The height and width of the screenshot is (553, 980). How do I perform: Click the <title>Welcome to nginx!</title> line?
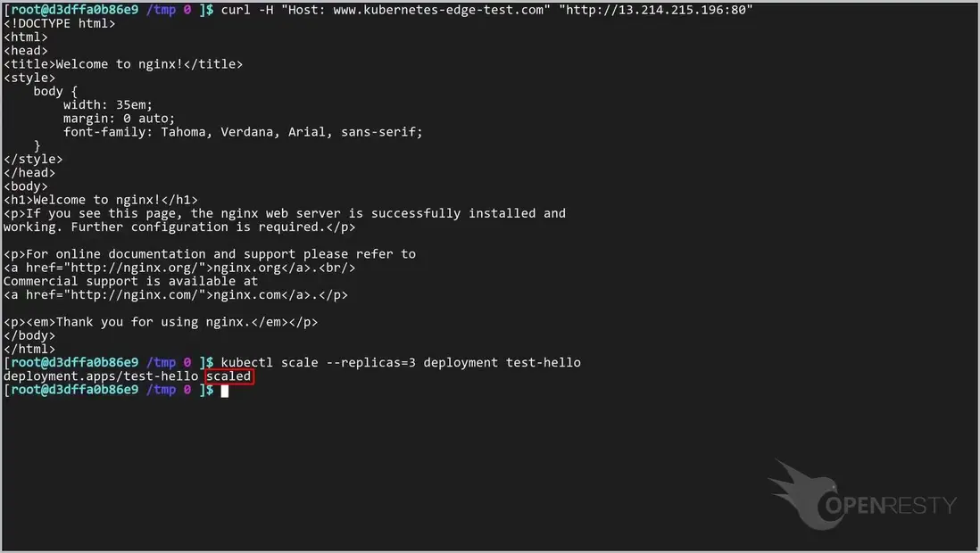coord(123,63)
